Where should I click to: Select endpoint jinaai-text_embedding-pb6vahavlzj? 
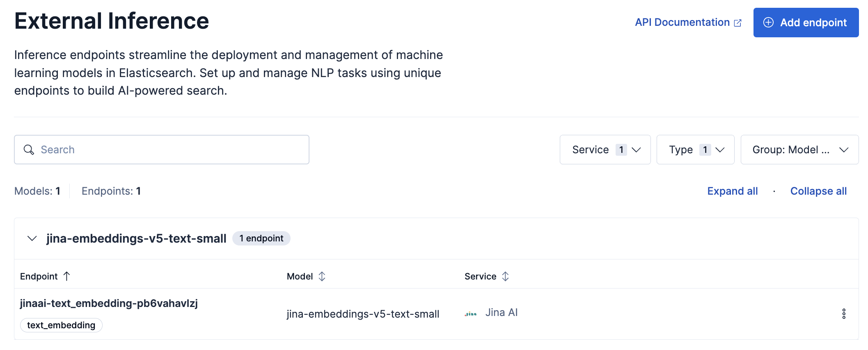[x=109, y=303]
